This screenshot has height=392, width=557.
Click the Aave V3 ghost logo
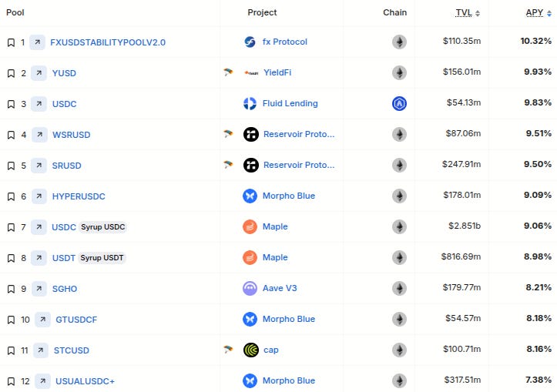tap(250, 288)
